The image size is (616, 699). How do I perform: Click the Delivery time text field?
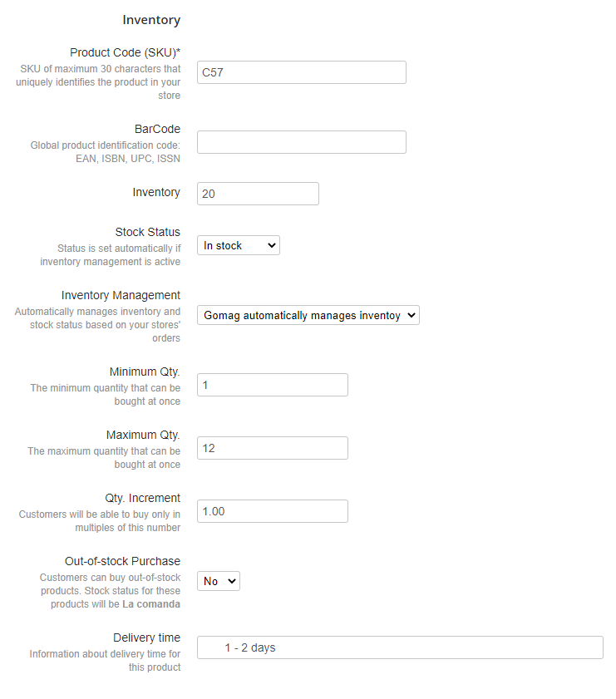coord(400,647)
